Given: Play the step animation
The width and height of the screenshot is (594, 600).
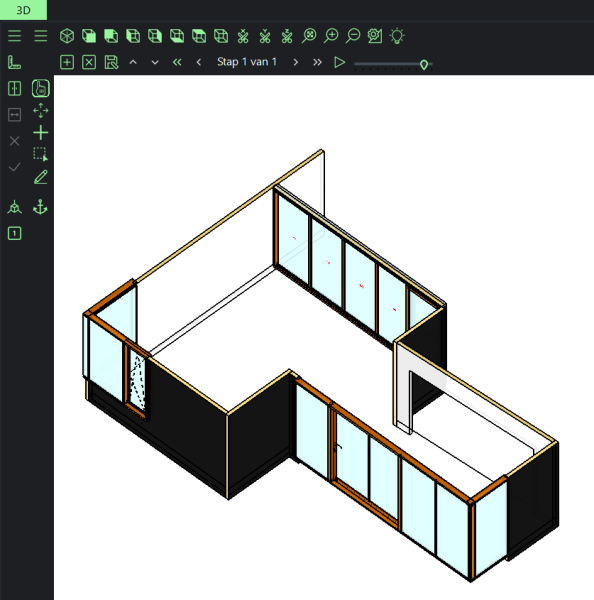Looking at the screenshot, I should [x=339, y=62].
